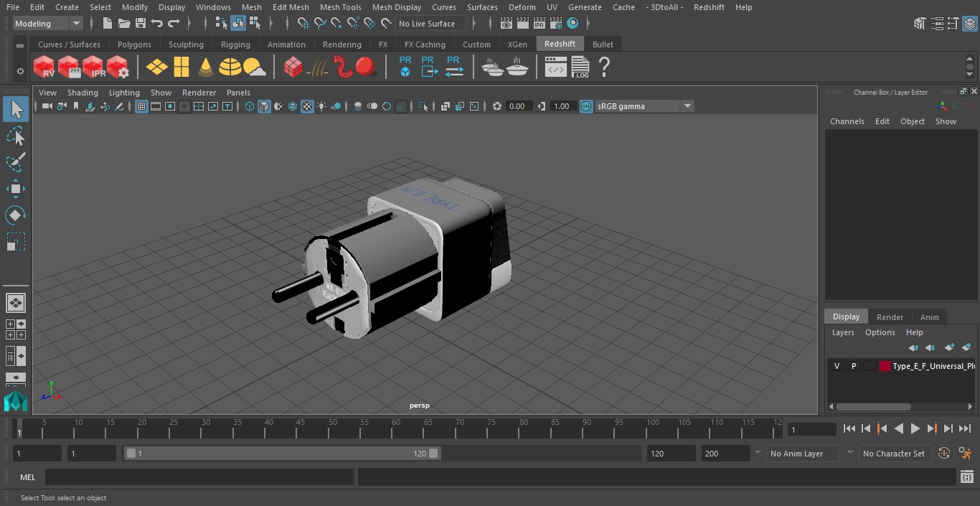980x506 pixels.
Task: Click frame 60 on the time slider
Action: tap(396, 429)
